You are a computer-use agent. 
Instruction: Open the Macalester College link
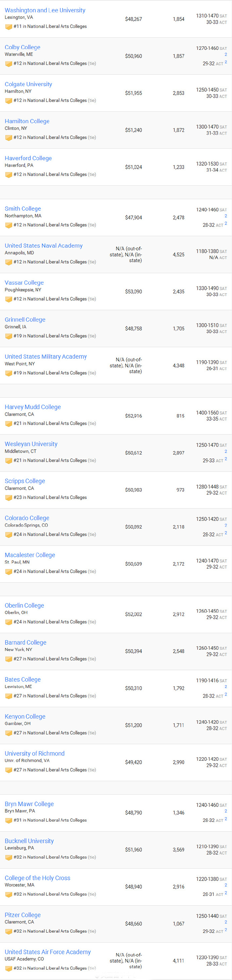coord(30,555)
